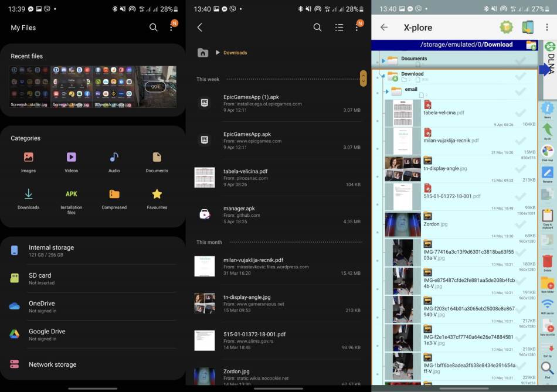Check the Download folder checkmark

click(x=521, y=76)
